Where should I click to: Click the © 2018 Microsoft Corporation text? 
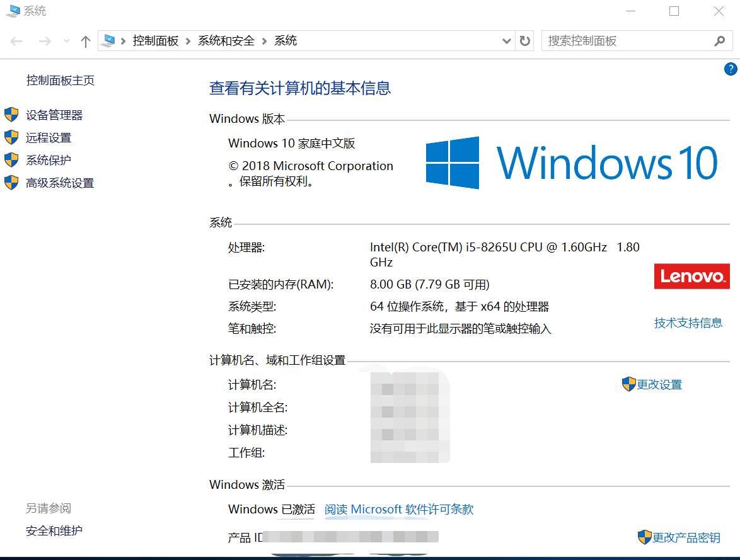click(311, 166)
